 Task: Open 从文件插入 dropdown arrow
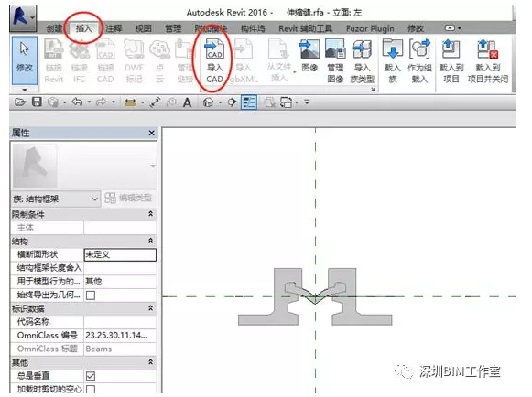(295, 72)
